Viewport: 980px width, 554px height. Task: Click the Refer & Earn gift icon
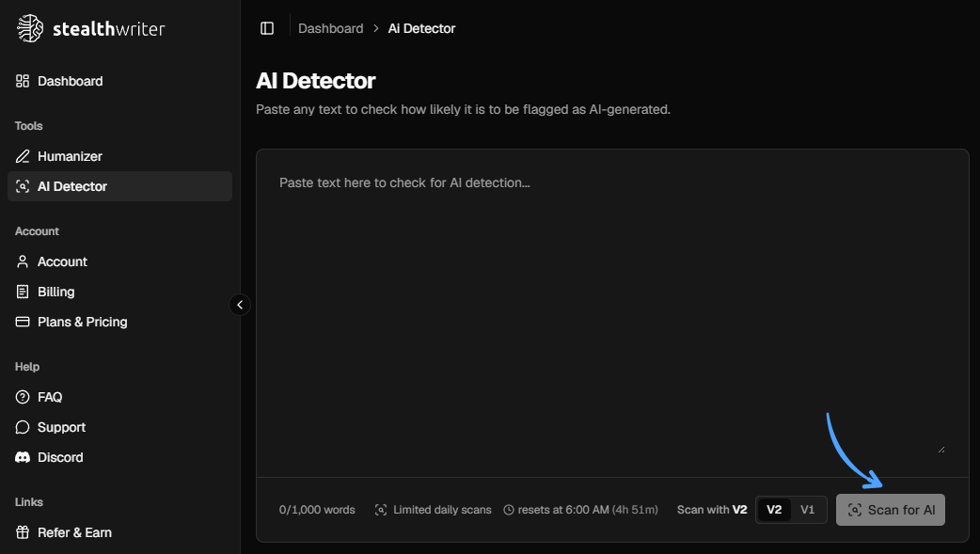point(23,532)
